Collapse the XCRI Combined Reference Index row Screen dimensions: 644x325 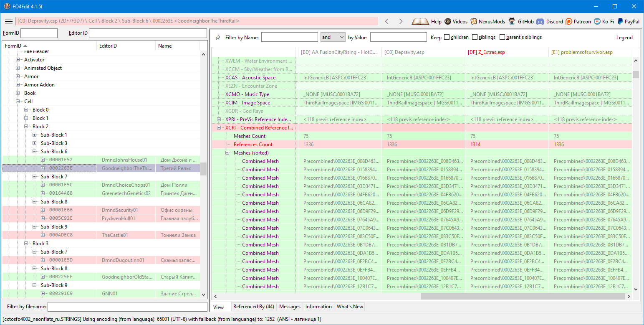[x=219, y=128]
